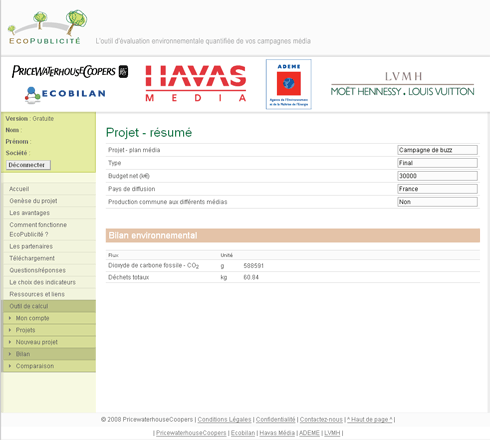Click the Unité column header
This screenshot has height=440, width=490.
[227, 255]
